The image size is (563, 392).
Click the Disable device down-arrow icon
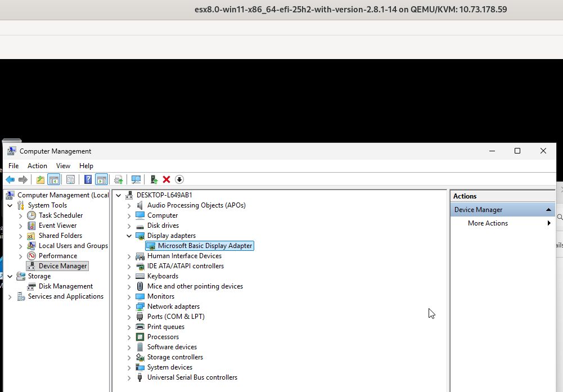[x=179, y=179]
